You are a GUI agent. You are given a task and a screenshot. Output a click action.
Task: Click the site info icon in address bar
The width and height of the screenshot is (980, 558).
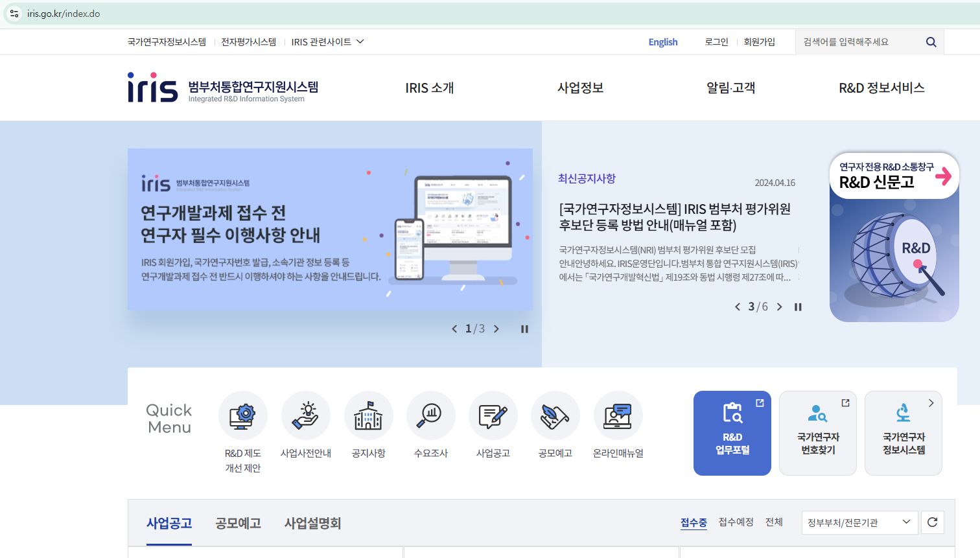(x=14, y=14)
